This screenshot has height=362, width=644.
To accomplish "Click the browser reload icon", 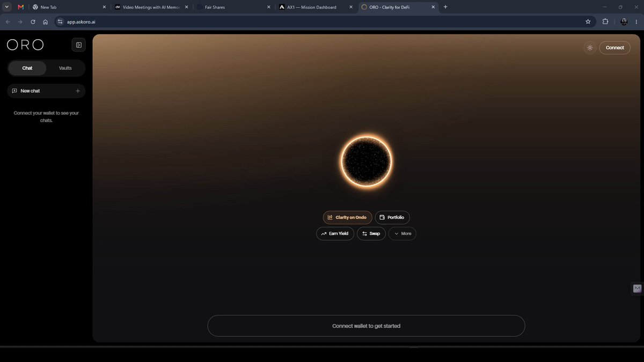I will pos(33,22).
